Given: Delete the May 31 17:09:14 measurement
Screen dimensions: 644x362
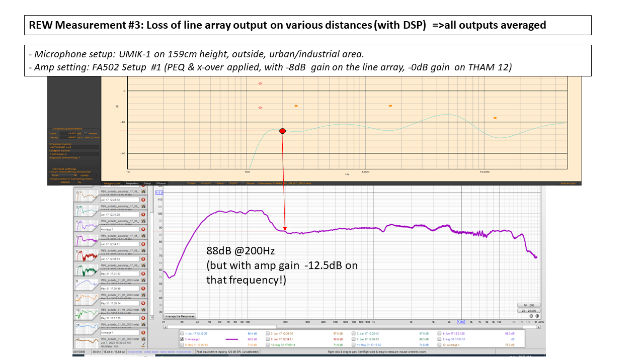Looking at the screenshot, I should coord(143,303).
